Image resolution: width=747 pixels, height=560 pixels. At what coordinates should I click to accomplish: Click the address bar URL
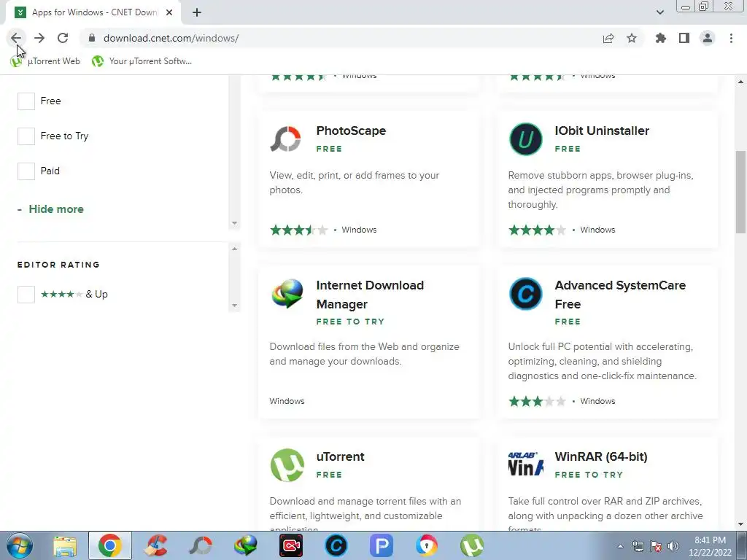tap(171, 38)
